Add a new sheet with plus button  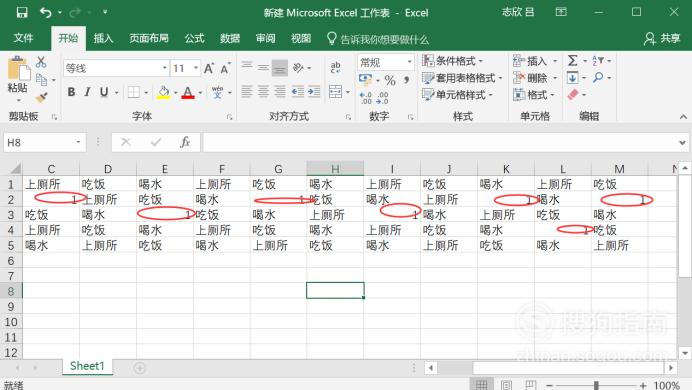click(139, 368)
